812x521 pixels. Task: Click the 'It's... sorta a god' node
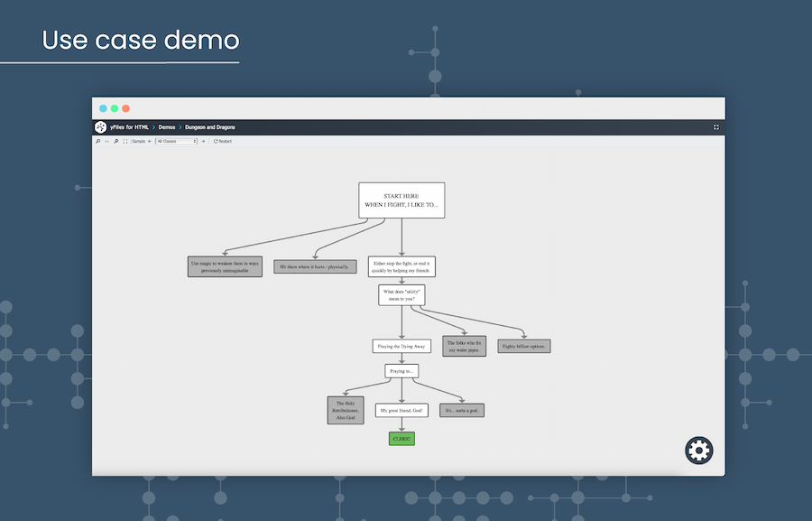click(462, 410)
